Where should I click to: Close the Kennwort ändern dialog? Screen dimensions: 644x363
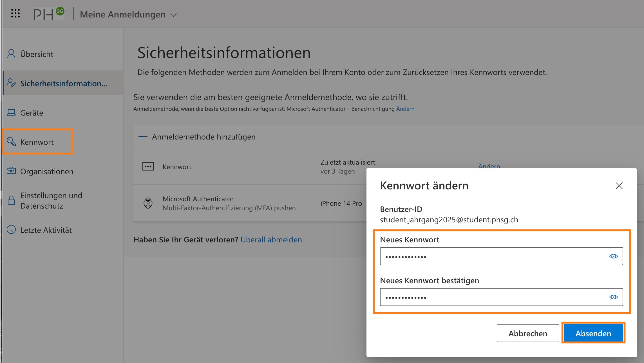(619, 186)
